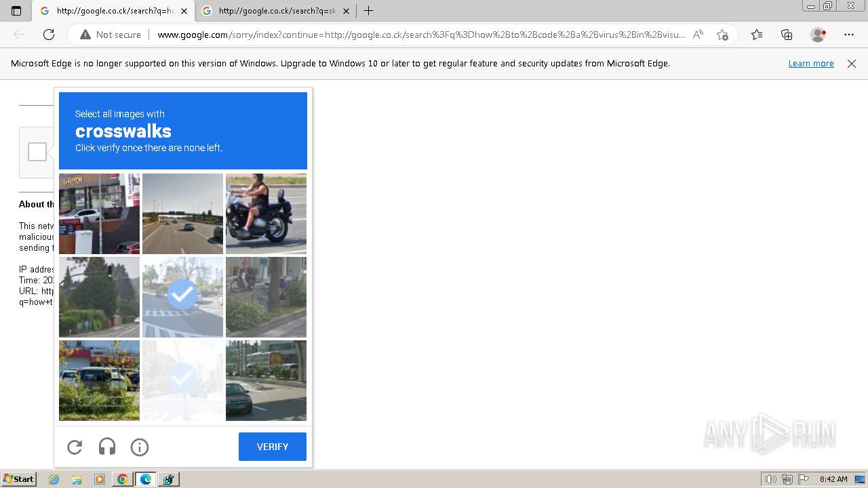Follow the Learn more link
The height and width of the screenshot is (488, 868).
811,63
